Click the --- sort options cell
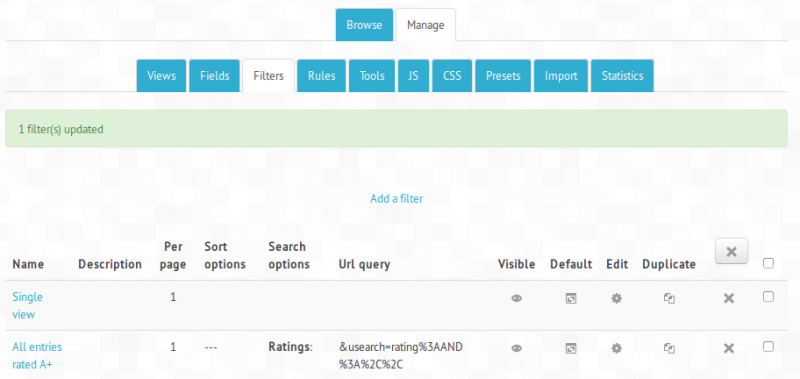 point(211,347)
